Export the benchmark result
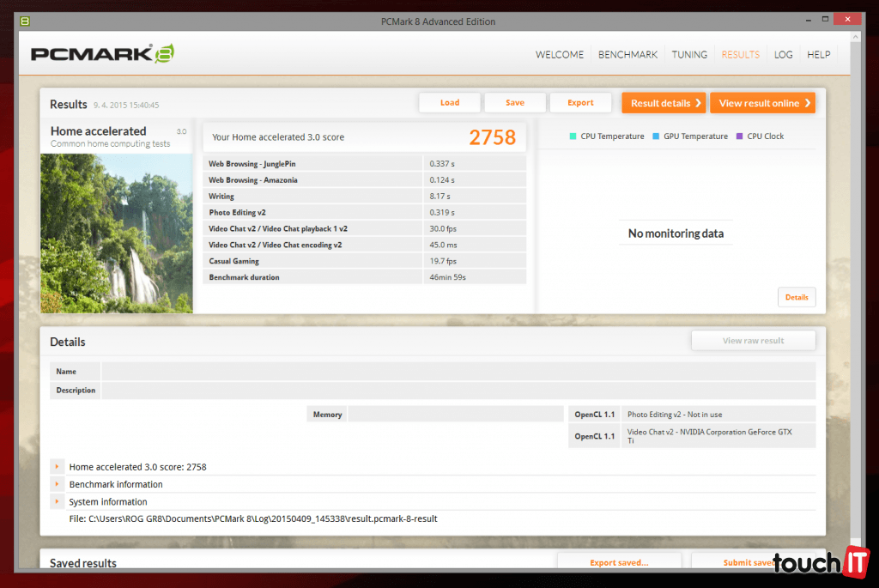The width and height of the screenshot is (879, 588). [580, 103]
